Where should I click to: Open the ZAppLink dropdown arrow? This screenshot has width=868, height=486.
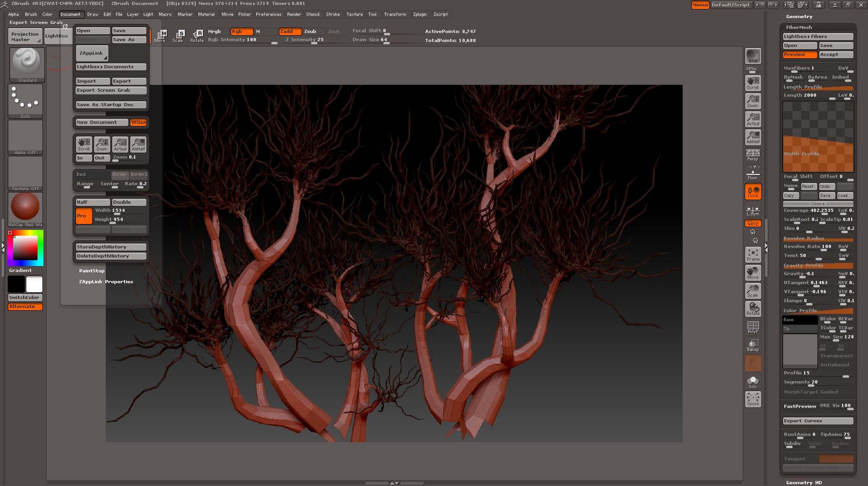point(104,57)
